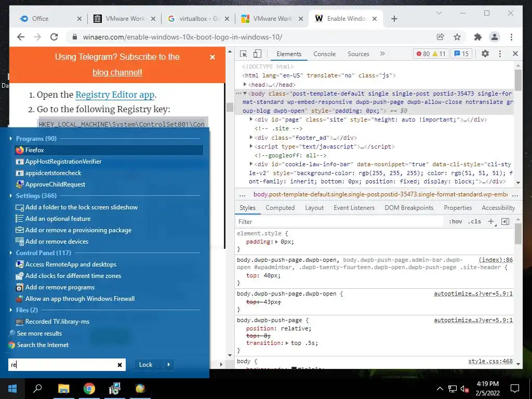This screenshot has width=532, height=399.
Task: Click Chrome icon on taskbar
Action: (x=89, y=389)
